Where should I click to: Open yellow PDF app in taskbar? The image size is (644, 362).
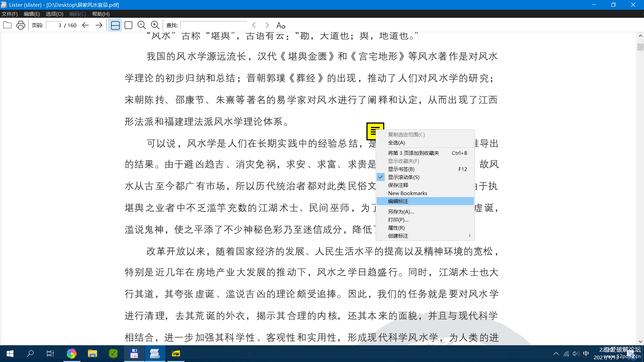click(176, 353)
